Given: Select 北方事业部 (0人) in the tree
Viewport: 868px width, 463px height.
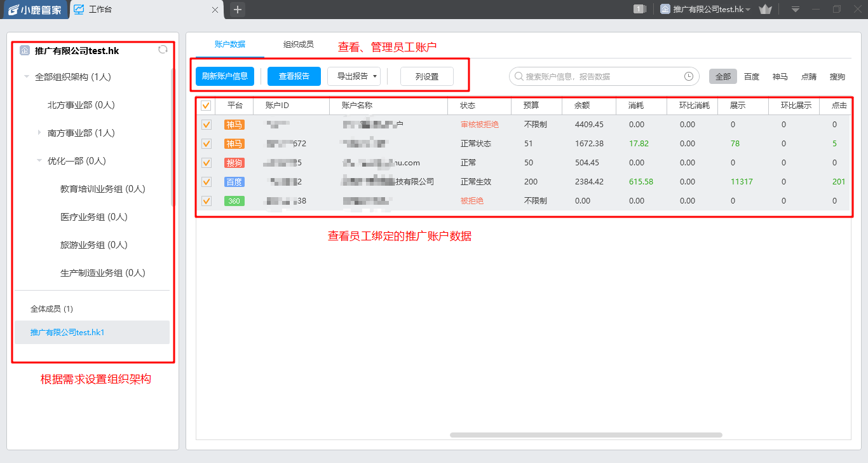Looking at the screenshot, I should [x=81, y=105].
